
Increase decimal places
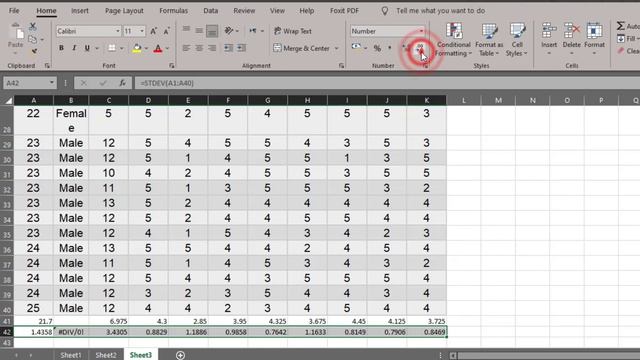pyautogui.click(x=407, y=48)
